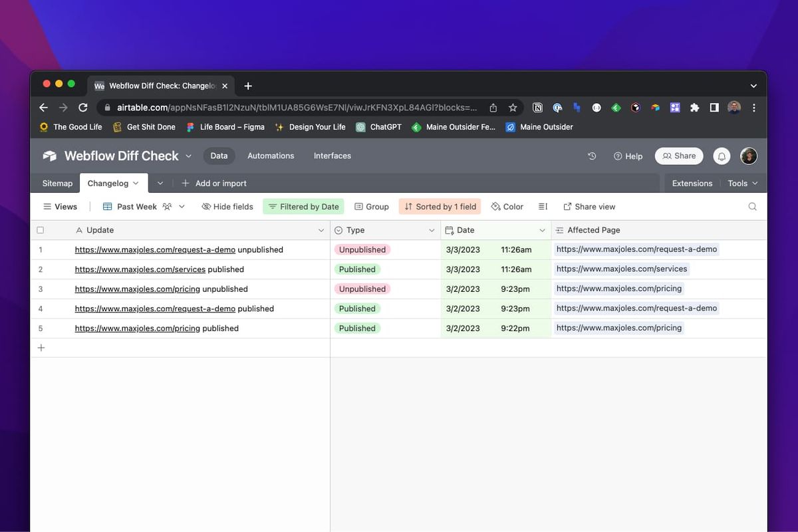Click the Chrome address bar URL
This screenshot has width=798, height=532.
[297, 108]
